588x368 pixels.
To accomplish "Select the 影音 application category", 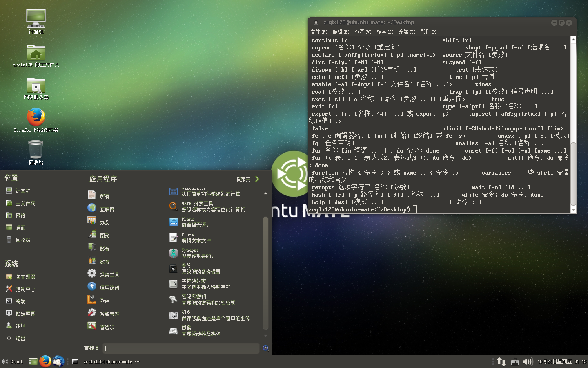I will pyautogui.click(x=99, y=248).
